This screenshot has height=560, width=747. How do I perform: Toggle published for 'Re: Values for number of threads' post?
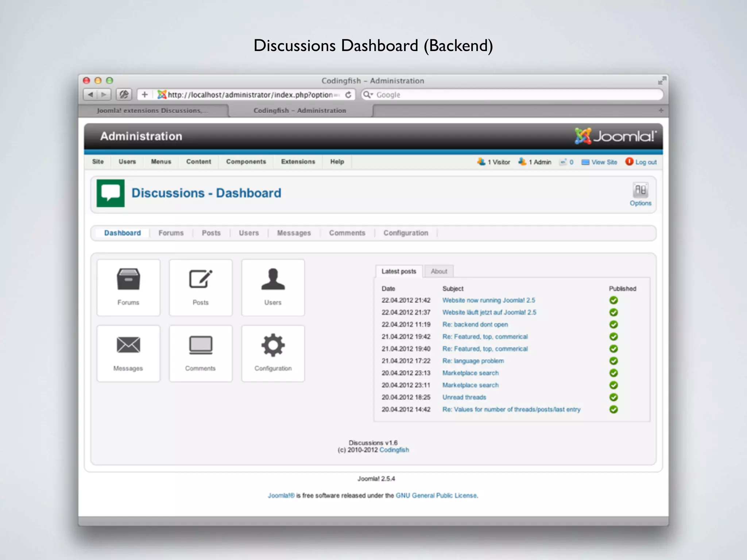(614, 409)
